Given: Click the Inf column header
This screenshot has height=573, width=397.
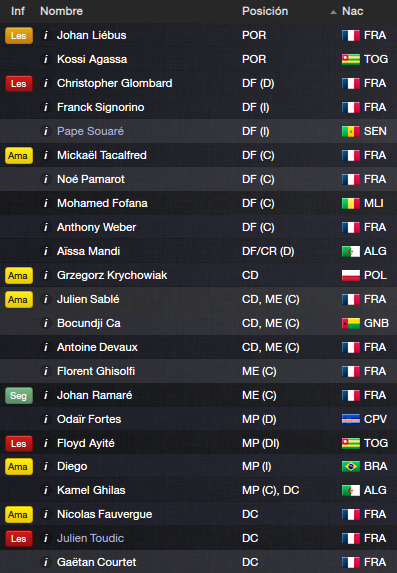Looking at the screenshot, I should click(18, 11).
